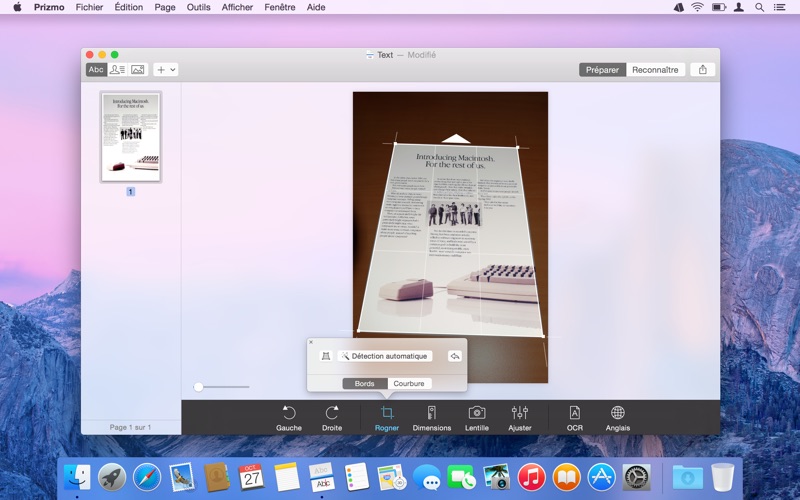Click the perspective grid icon in crop popover
Viewport: 800px width, 500px height.
[x=326, y=356]
